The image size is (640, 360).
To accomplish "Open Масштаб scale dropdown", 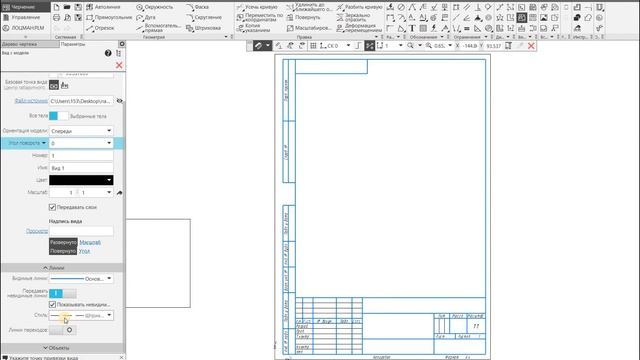I will pos(109,192).
